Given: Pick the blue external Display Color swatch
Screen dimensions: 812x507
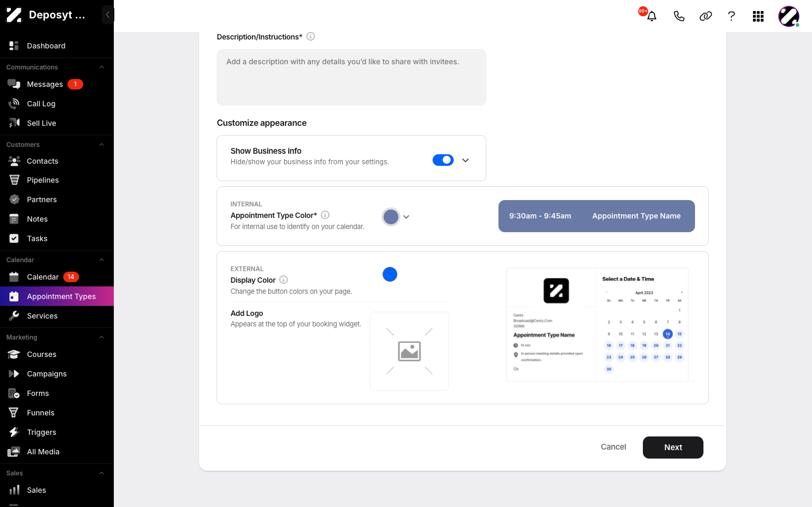Looking at the screenshot, I should pyautogui.click(x=390, y=274).
